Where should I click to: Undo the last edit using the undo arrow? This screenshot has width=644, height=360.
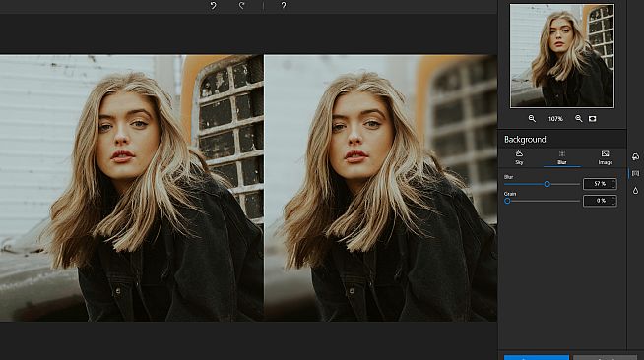point(213,5)
